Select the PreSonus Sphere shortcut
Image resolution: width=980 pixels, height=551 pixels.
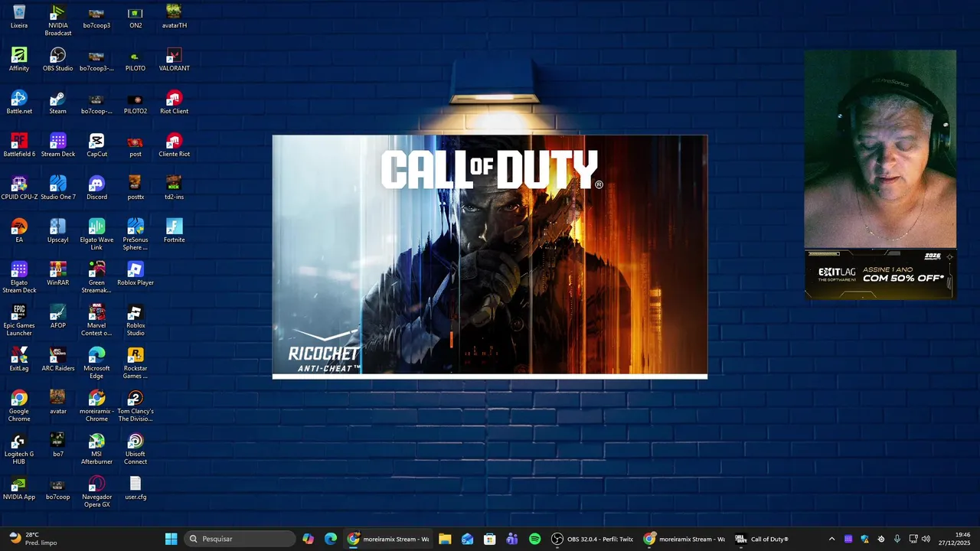point(136,235)
